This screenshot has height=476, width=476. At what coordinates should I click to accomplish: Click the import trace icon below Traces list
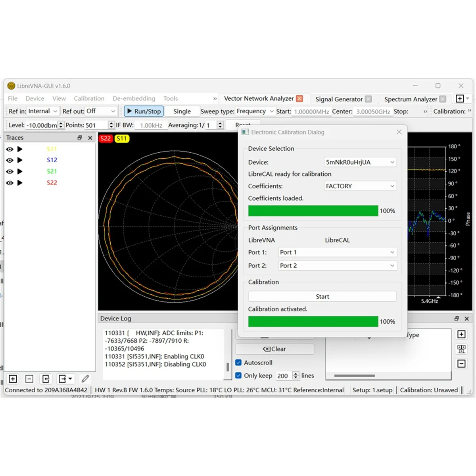click(x=46, y=379)
